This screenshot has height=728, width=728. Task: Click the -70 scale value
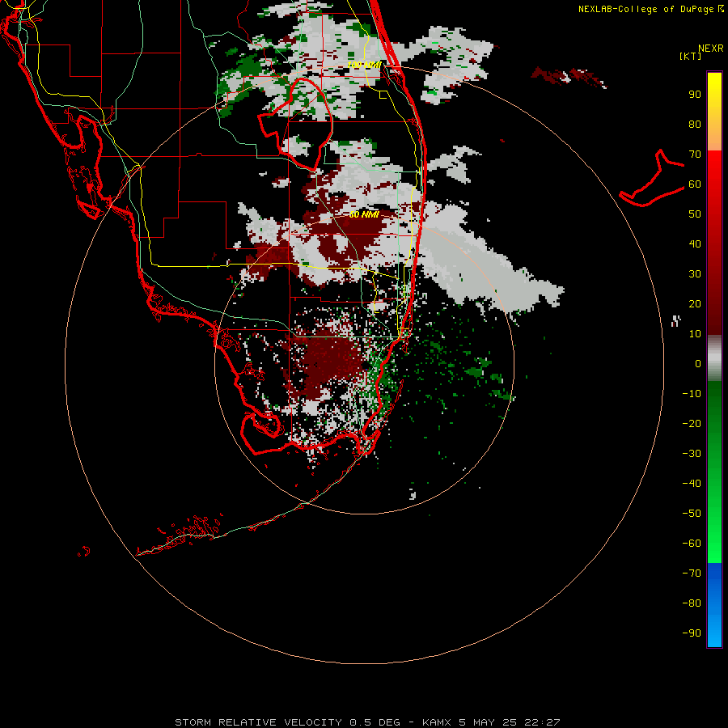[x=692, y=574]
